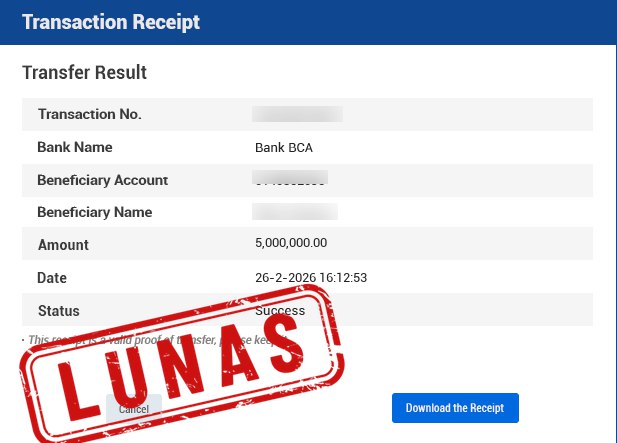Click the Amount label
Image resolution: width=617 pixels, height=443 pixels.
[x=63, y=245]
